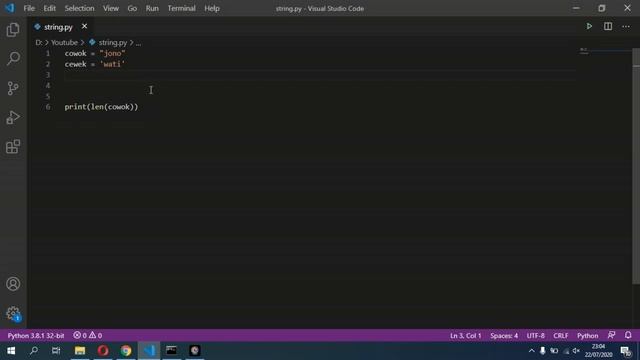Image resolution: width=640 pixels, height=360 pixels.
Task: Open the Source Control view
Action: pos(13,88)
